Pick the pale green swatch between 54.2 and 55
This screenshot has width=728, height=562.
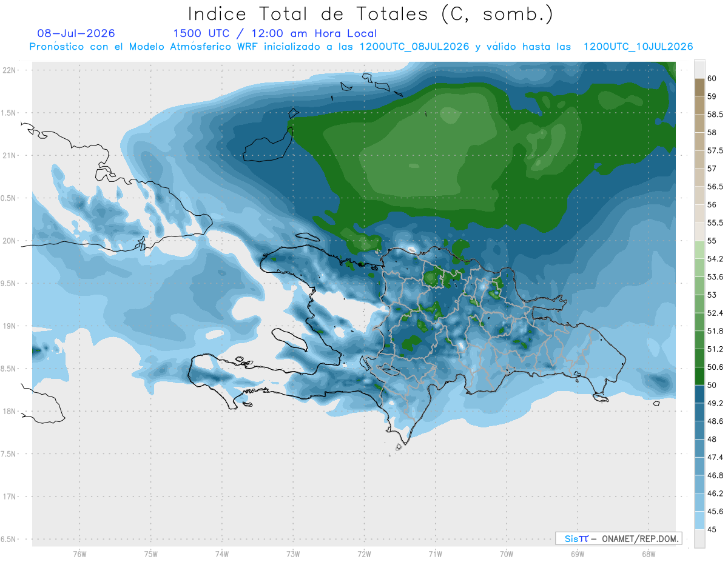[699, 250]
